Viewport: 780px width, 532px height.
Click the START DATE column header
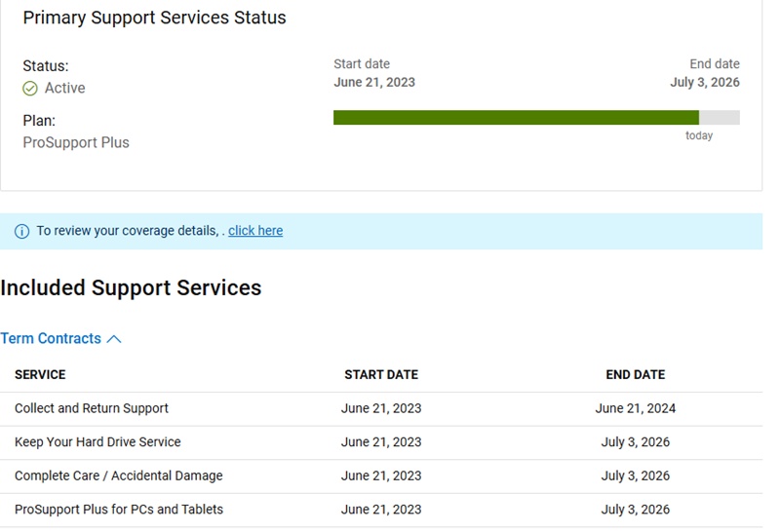[x=381, y=374]
